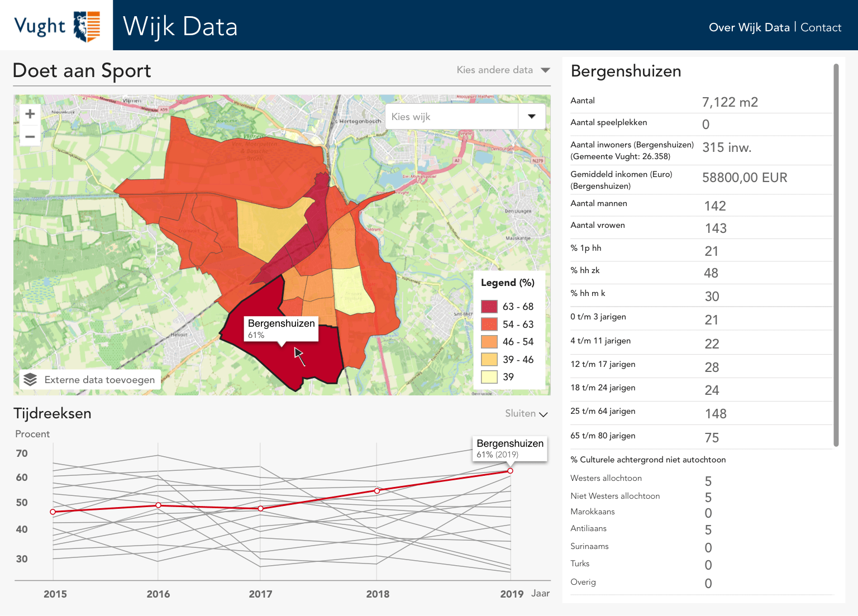858x616 pixels.
Task: Click the '% hh m k' row label
Action: [x=588, y=293]
